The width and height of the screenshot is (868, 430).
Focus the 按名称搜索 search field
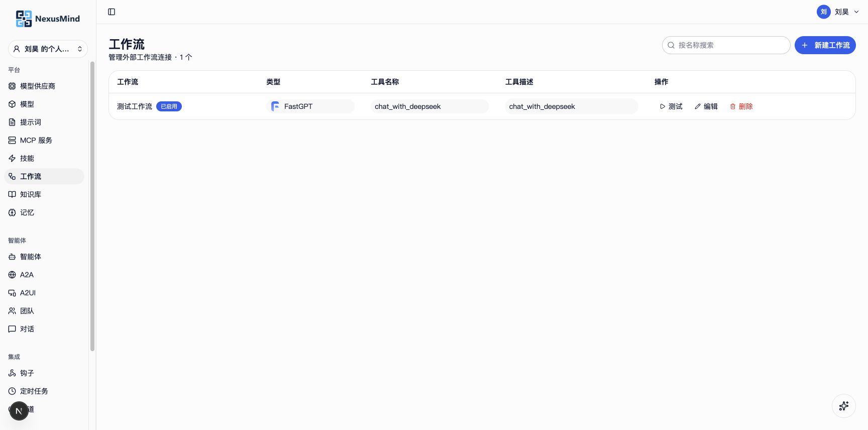726,45
